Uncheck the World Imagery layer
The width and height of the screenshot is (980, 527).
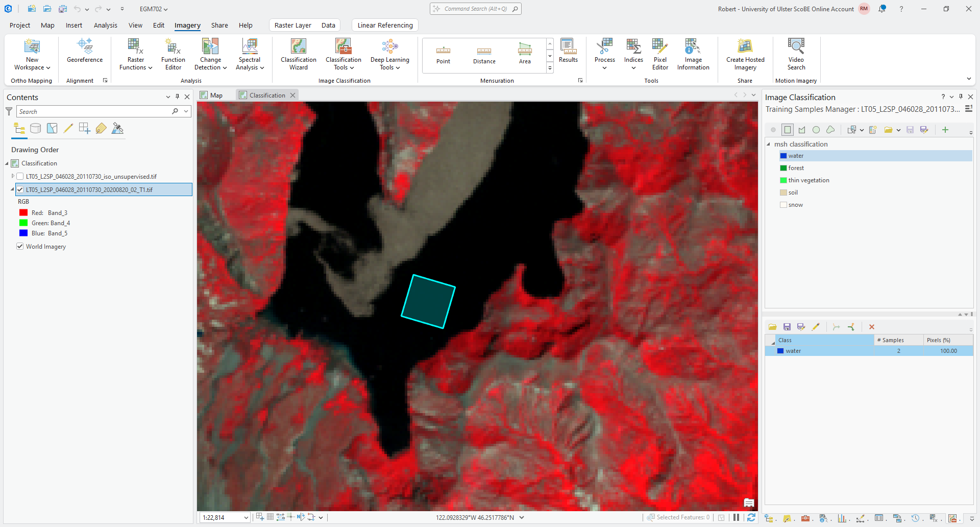tap(20, 246)
